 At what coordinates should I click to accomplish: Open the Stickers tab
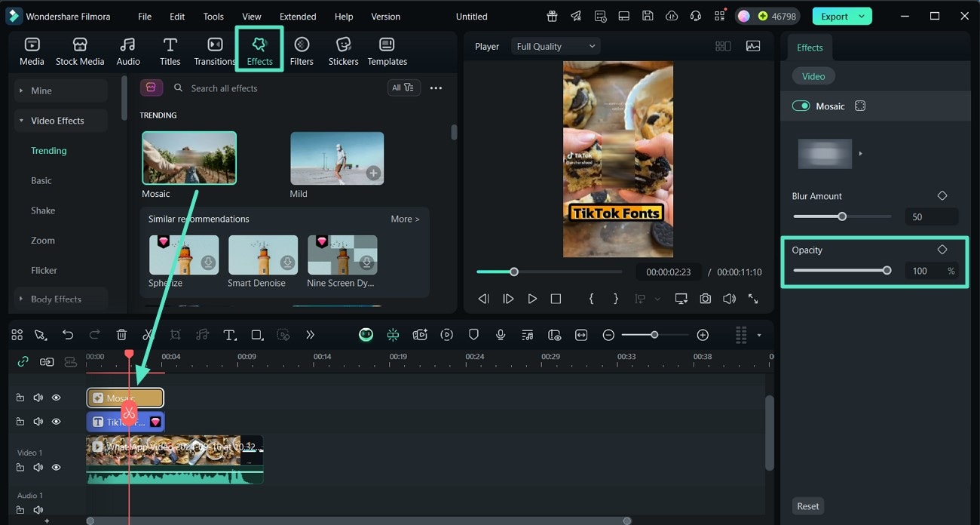(x=343, y=51)
